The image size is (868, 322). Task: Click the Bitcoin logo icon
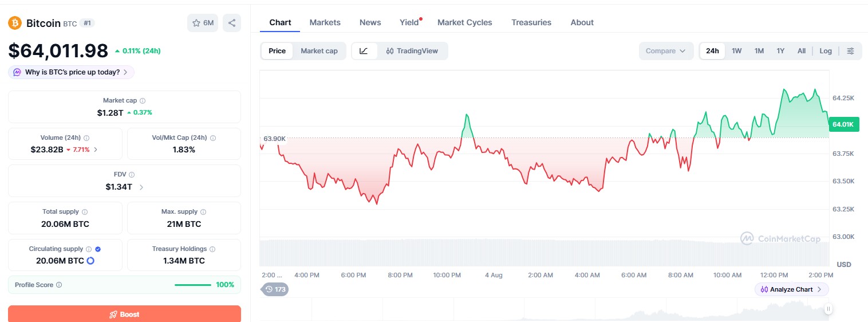tap(15, 23)
